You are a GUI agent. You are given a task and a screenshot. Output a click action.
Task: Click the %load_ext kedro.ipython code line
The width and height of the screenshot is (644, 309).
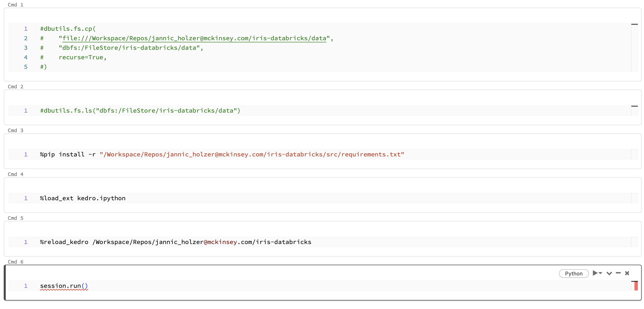click(83, 198)
